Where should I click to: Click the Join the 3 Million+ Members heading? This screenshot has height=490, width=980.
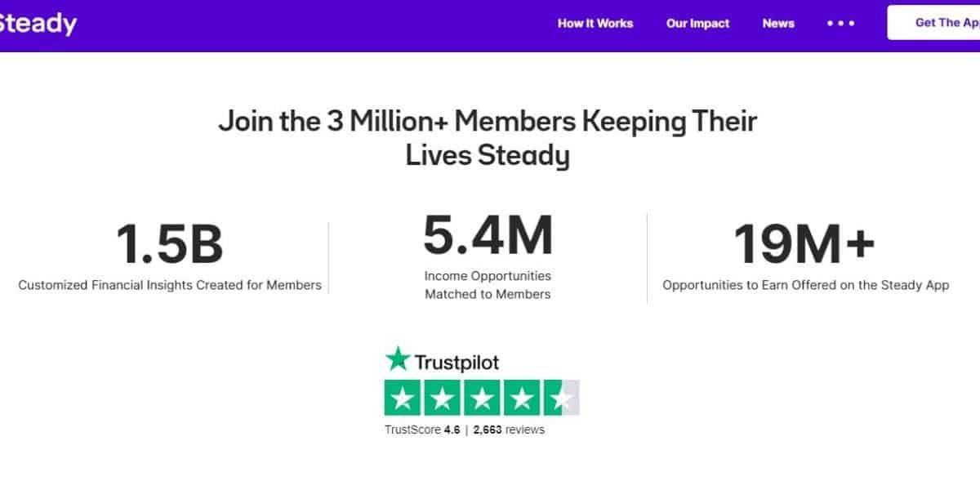click(488, 138)
